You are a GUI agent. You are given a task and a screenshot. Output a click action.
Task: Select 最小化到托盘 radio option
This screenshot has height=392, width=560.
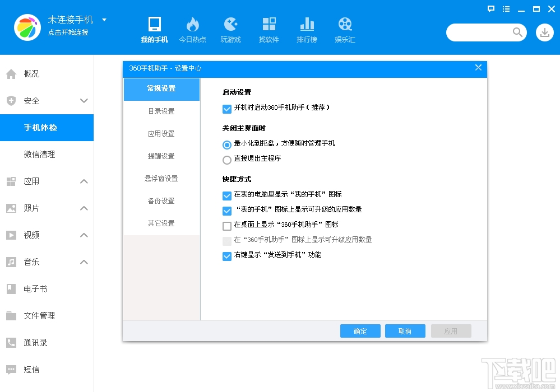(x=227, y=145)
